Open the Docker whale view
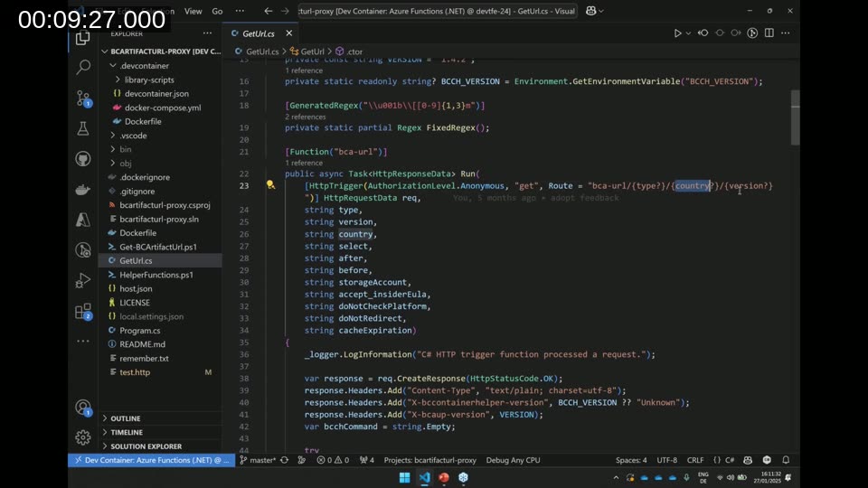Screen dimensions: 868x488 point(83,190)
